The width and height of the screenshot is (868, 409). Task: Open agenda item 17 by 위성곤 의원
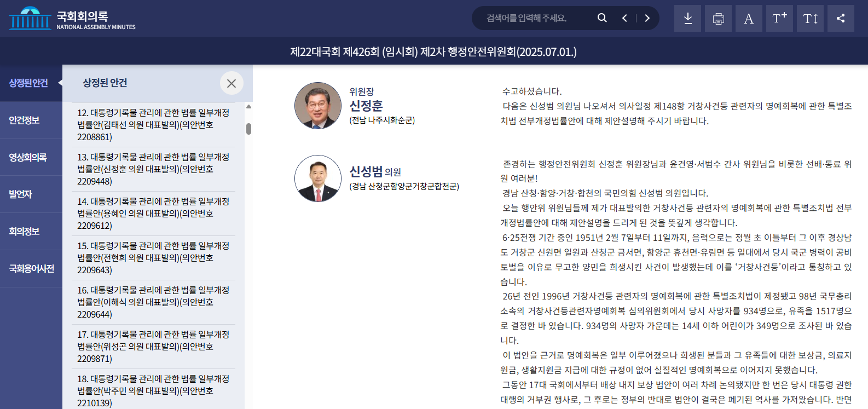point(153,347)
